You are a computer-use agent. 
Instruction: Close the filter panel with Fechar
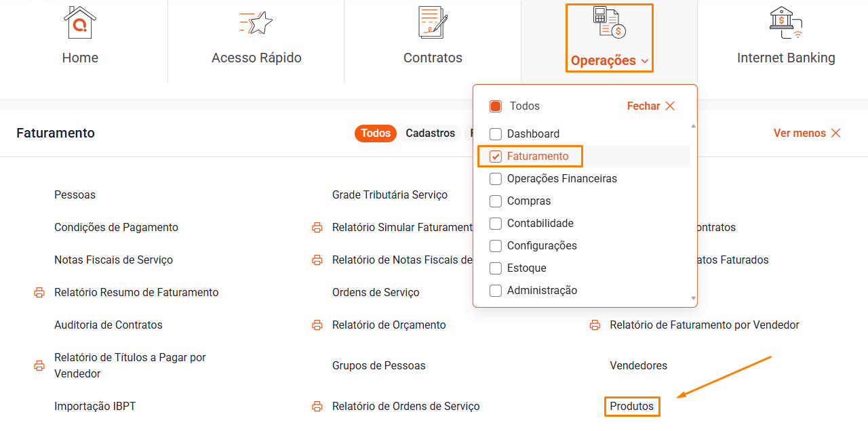click(x=651, y=106)
